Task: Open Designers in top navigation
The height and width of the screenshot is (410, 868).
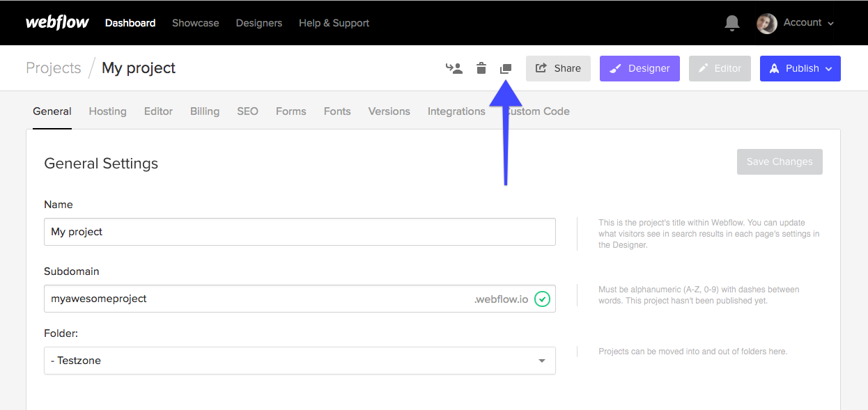Action: [x=259, y=23]
